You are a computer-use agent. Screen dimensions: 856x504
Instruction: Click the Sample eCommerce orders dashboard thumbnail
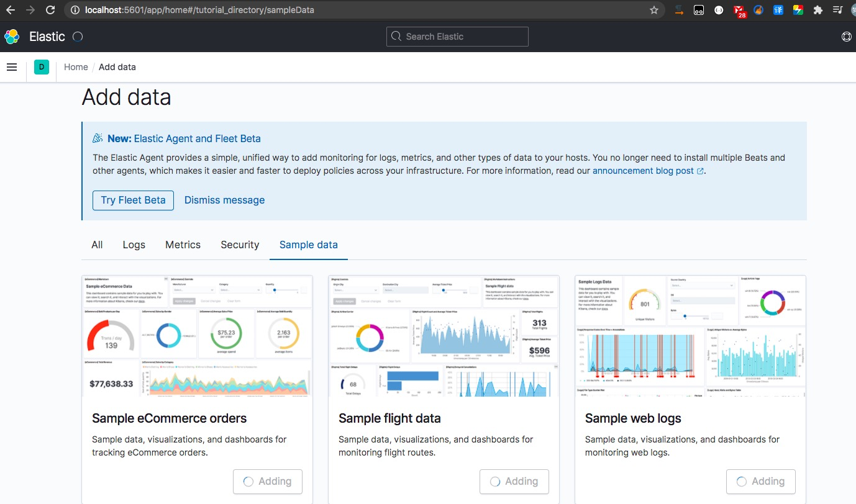197,336
